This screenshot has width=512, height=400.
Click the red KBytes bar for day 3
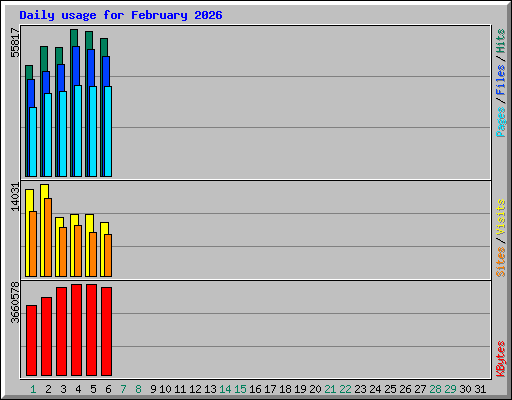(61, 331)
